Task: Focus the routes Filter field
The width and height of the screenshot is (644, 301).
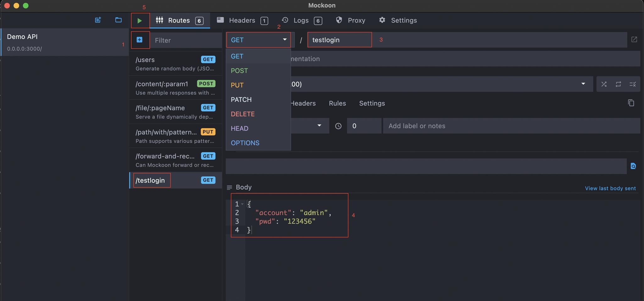Action: pos(186,40)
